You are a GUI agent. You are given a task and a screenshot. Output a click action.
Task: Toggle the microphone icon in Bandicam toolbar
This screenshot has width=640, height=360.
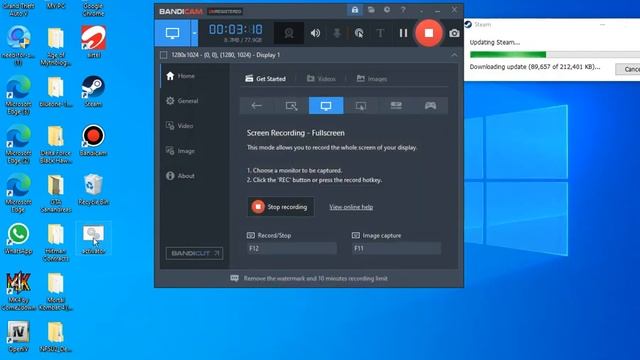click(x=337, y=33)
